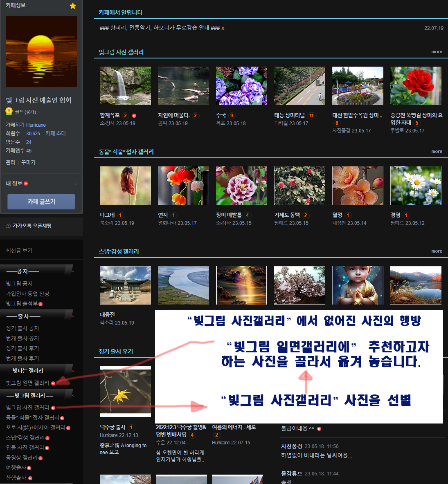Open the 향피리 전통악기 notice post
448x484 pixels.
160,28
